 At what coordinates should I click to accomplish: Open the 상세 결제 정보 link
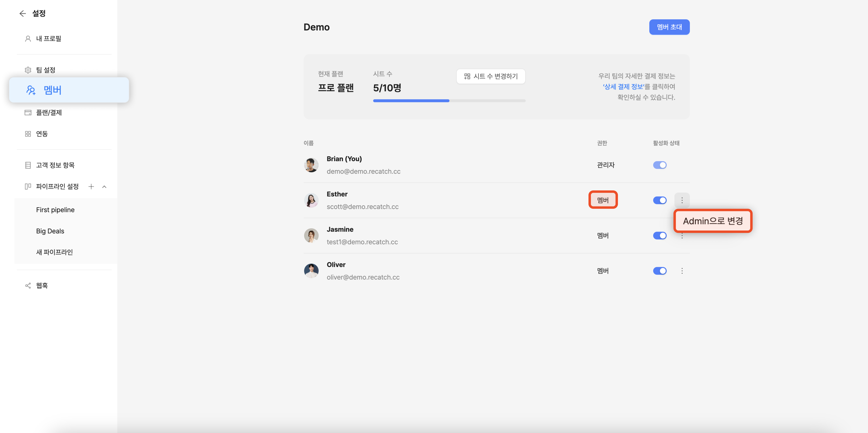[x=623, y=87]
